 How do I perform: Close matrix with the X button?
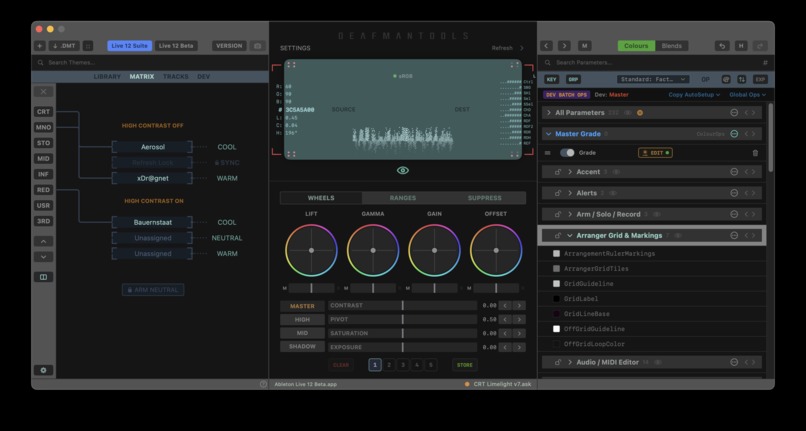point(43,92)
